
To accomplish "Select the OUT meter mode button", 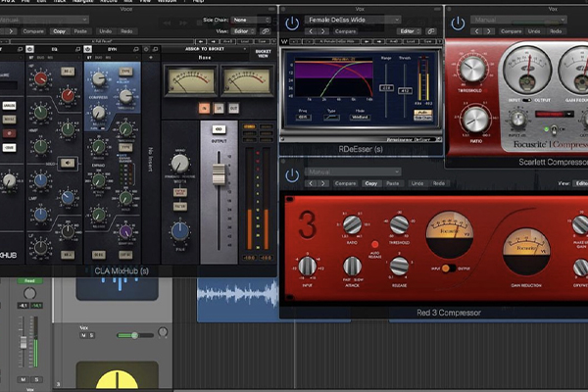I will coord(233,109).
